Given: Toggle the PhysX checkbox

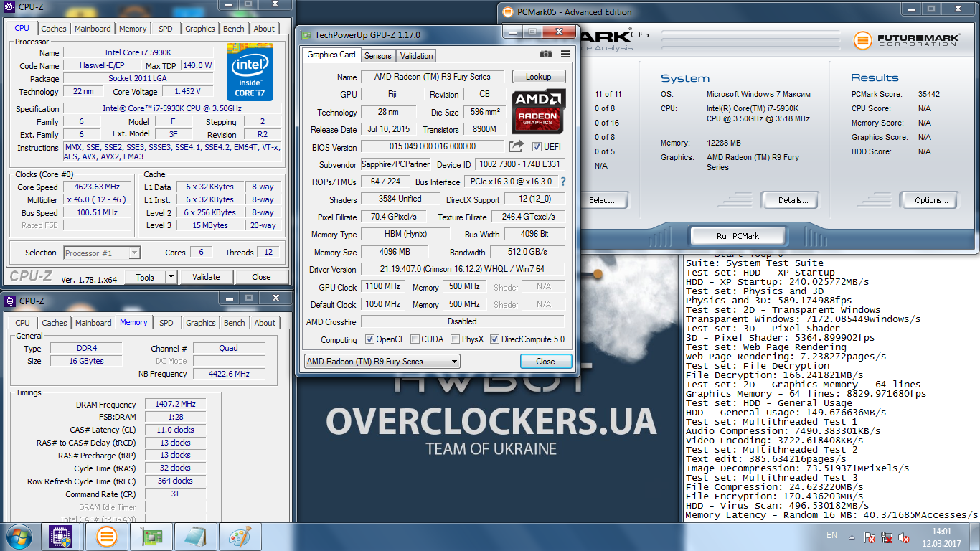Looking at the screenshot, I should click(455, 339).
